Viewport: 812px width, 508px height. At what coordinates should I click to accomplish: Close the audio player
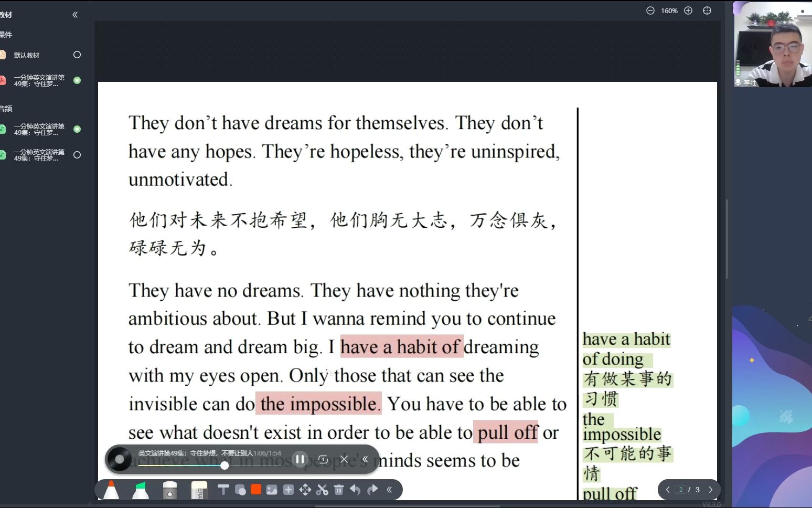tap(344, 459)
